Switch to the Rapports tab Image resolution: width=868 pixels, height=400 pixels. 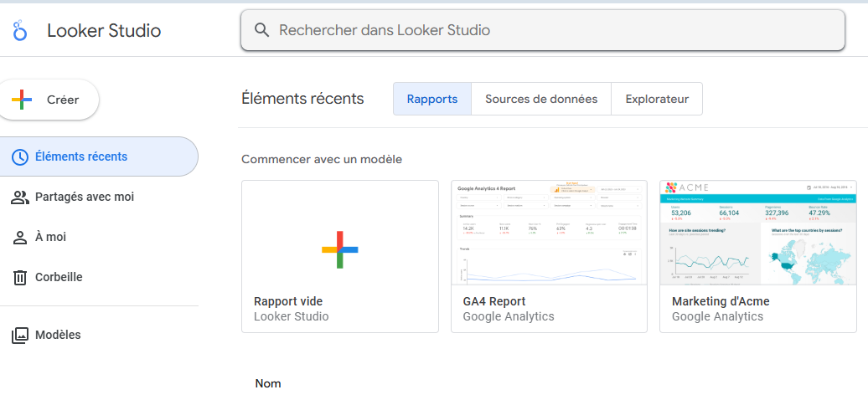coord(432,99)
